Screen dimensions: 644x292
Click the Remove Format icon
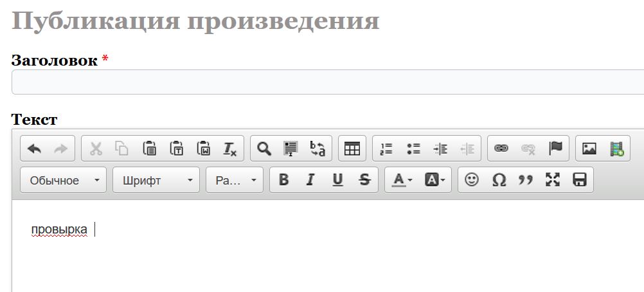click(230, 149)
